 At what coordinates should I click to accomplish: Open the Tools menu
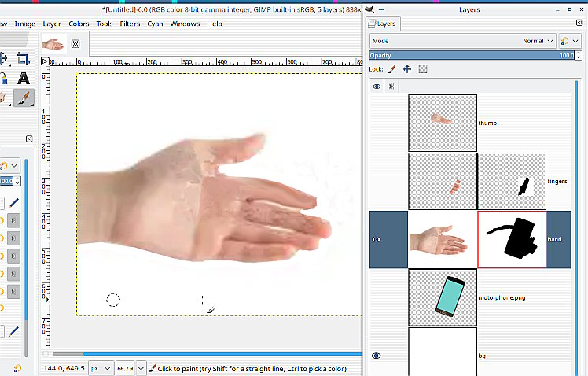(105, 24)
